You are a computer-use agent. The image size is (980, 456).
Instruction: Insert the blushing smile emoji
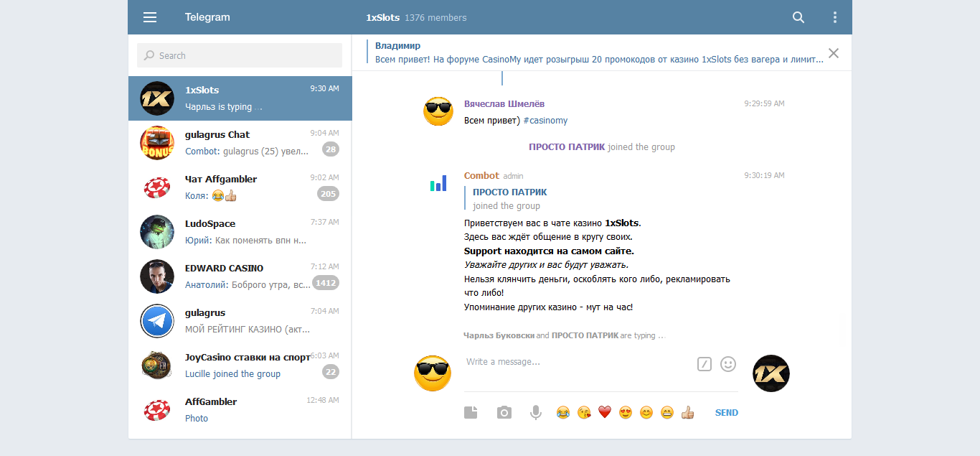tap(646, 412)
